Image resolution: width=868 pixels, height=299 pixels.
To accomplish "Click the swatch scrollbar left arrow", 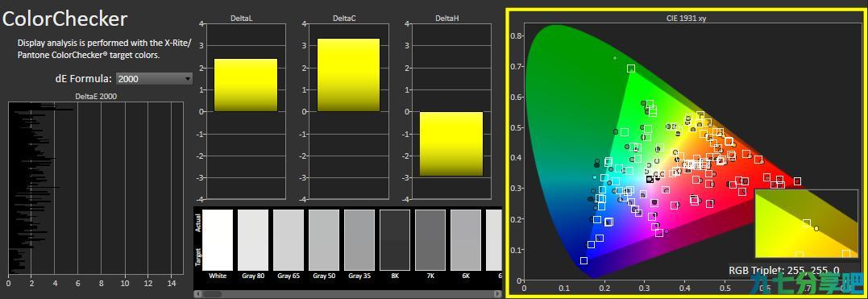I will [x=198, y=294].
